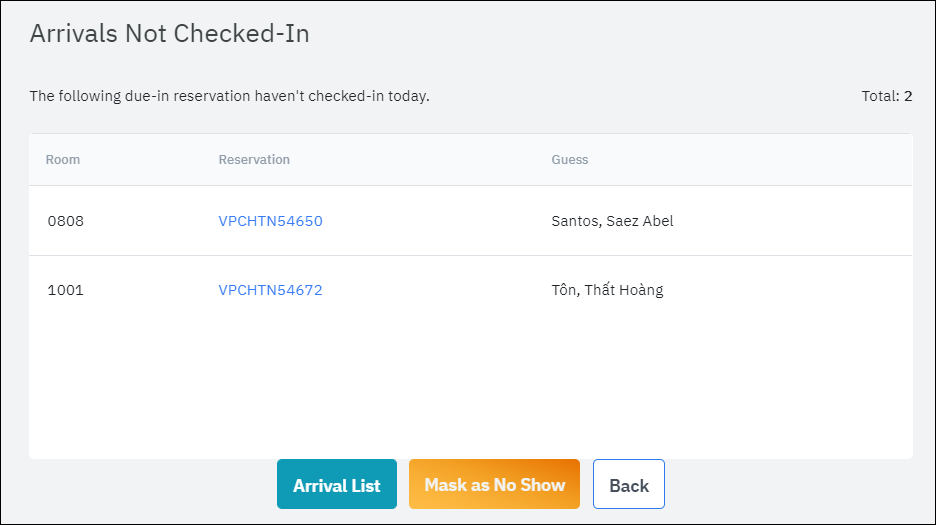Click the Guess column header
936x525 pixels.
tap(570, 160)
